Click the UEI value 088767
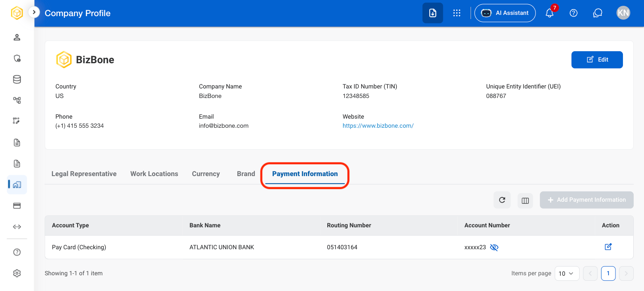This screenshot has height=291, width=644. coord(496,96)
